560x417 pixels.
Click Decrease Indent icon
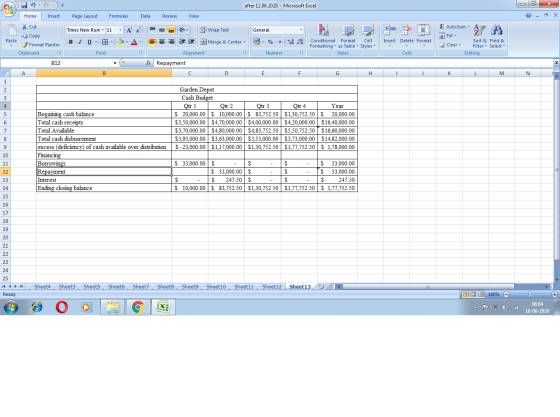click(x=182, y=42)
